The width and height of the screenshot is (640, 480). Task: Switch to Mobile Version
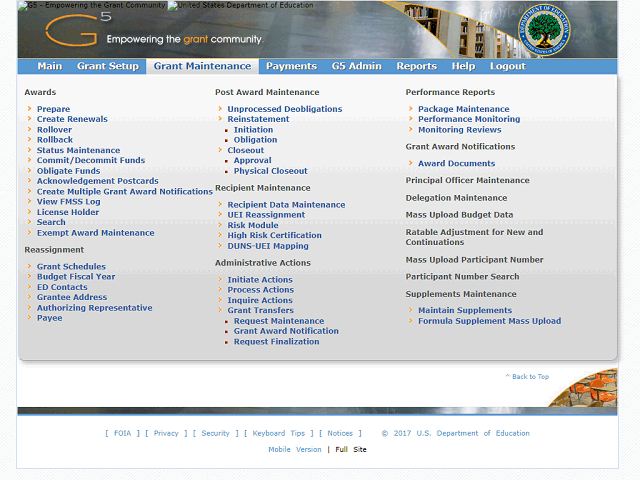295,449
